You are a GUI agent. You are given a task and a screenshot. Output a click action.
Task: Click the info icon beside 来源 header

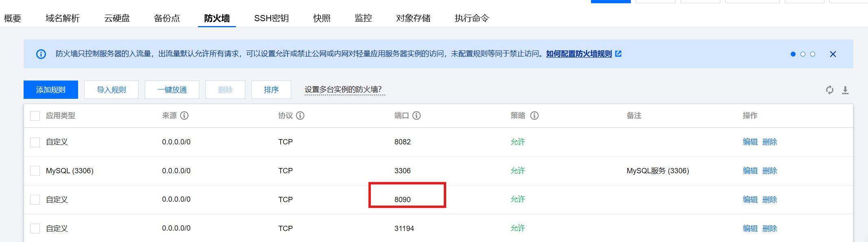coord(184,116)
